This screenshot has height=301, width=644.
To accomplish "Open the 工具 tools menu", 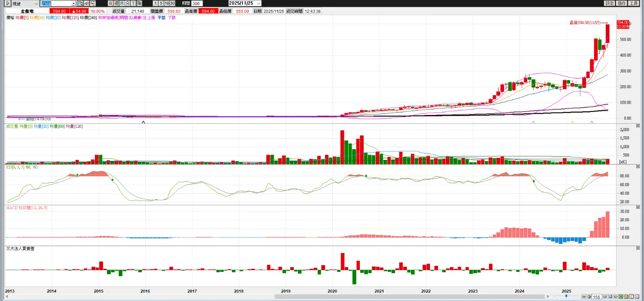I will [x=634, y=3].
